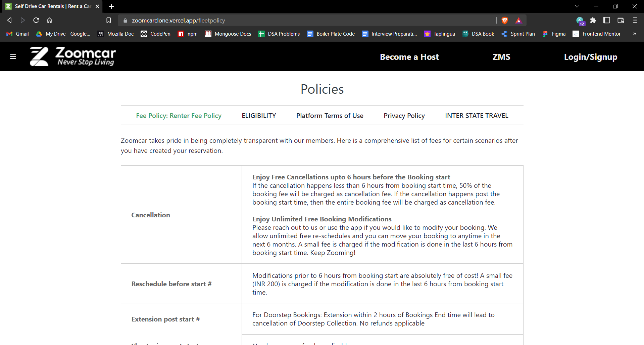Open the Boiler Plate Code bookmark

(x=331, y=34)
